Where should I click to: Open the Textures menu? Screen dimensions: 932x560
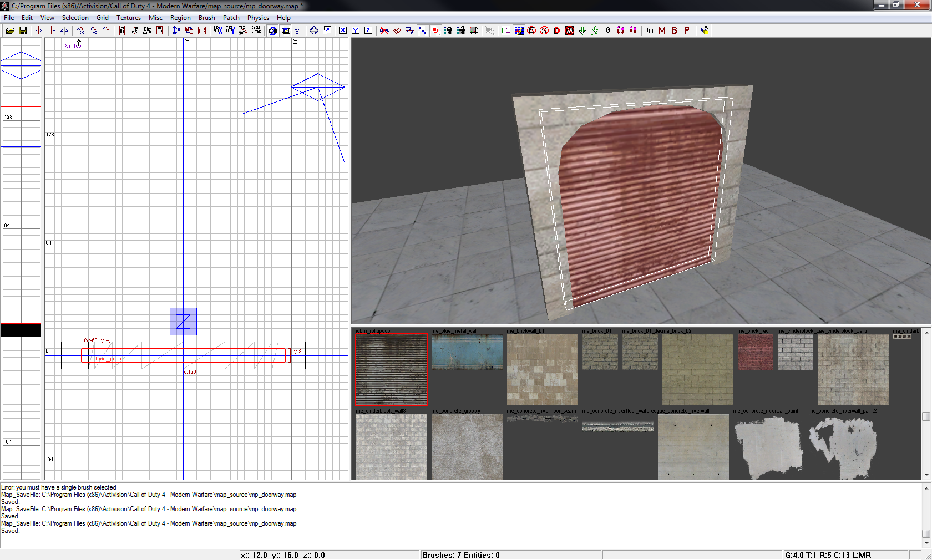pyautogui.click(x=128, y=18)
